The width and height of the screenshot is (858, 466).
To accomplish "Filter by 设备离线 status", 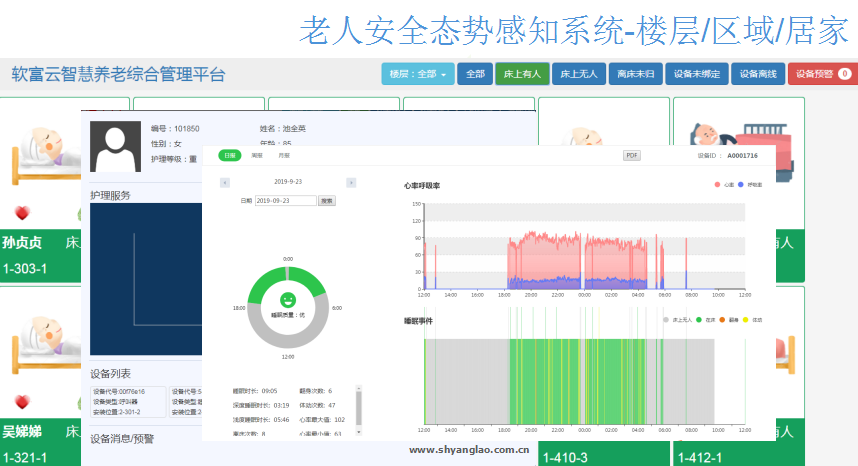I will [758, 74].
